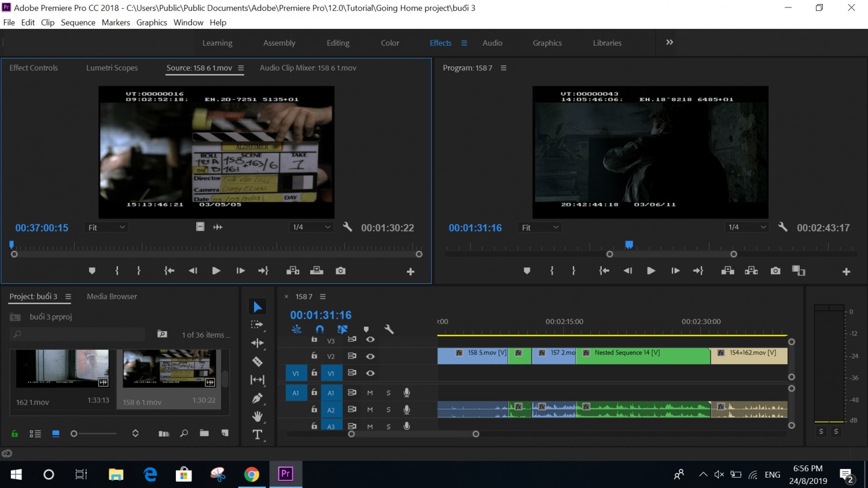Open timeline display settings wrench
This screenshot has height=488, width=868.
point(389,330)
